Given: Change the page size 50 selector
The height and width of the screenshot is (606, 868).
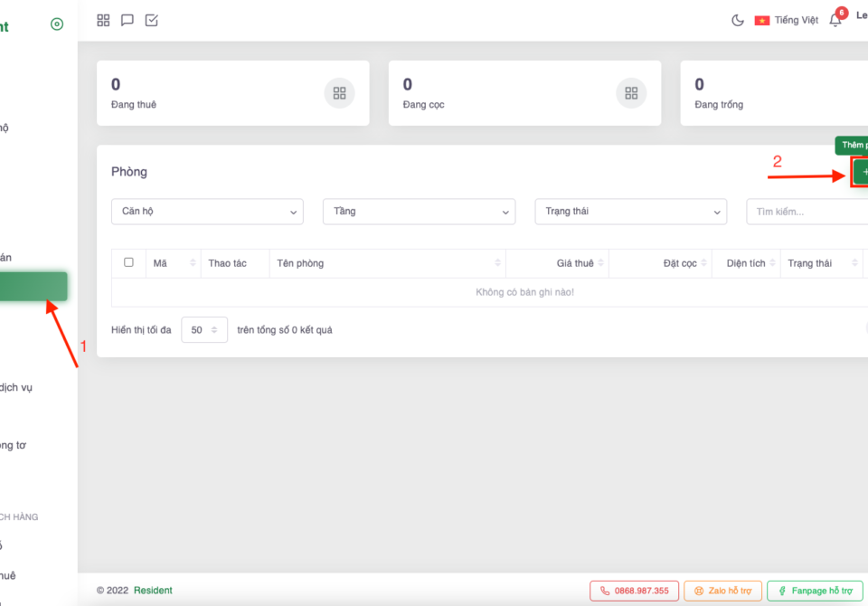Looking at the screenshot, I should click(x=204, y=330).
